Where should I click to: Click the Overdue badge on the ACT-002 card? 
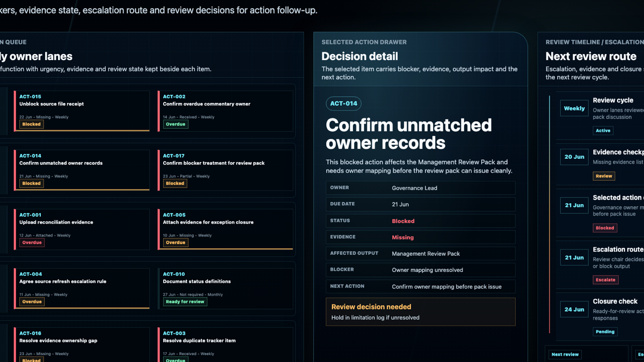pos(175,124)
